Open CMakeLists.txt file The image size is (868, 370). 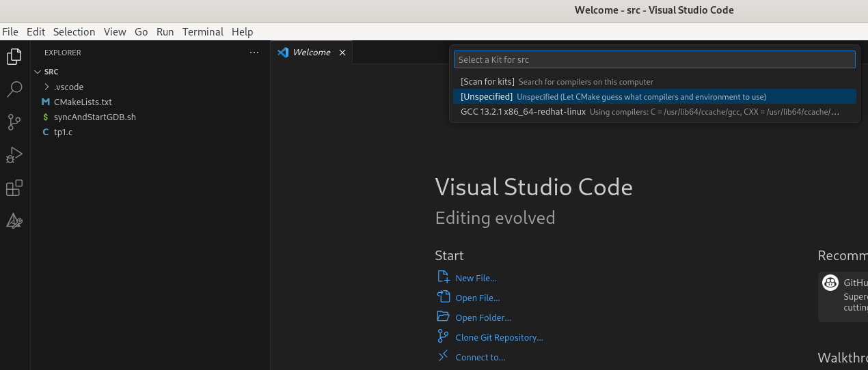click(x=82, y=102)
